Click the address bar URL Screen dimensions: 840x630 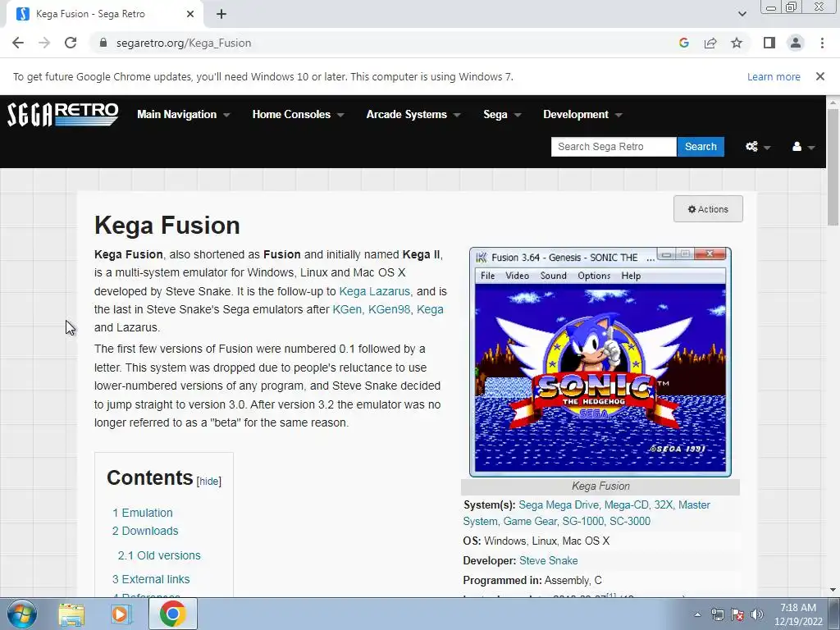[184, 43]
